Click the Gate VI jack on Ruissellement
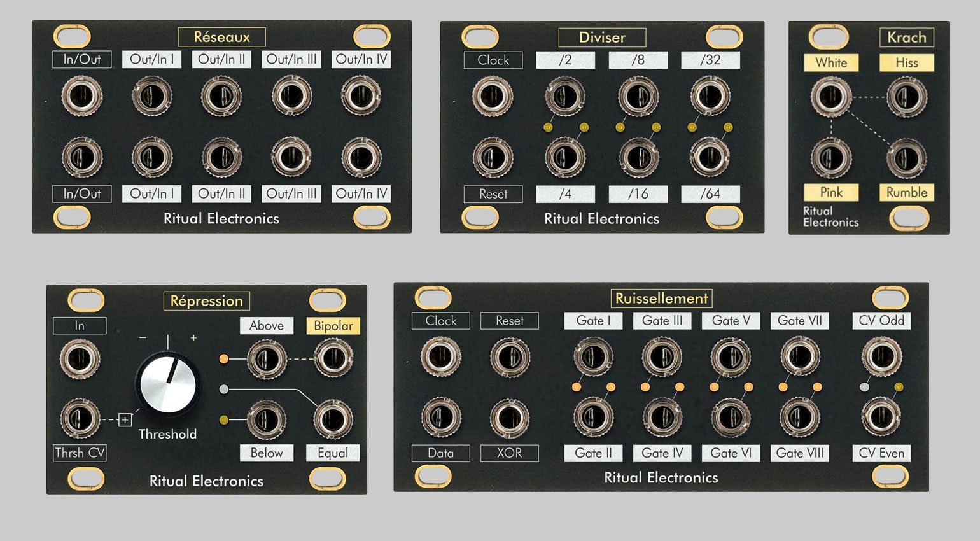The image size is (980, 541). point(731,417)
